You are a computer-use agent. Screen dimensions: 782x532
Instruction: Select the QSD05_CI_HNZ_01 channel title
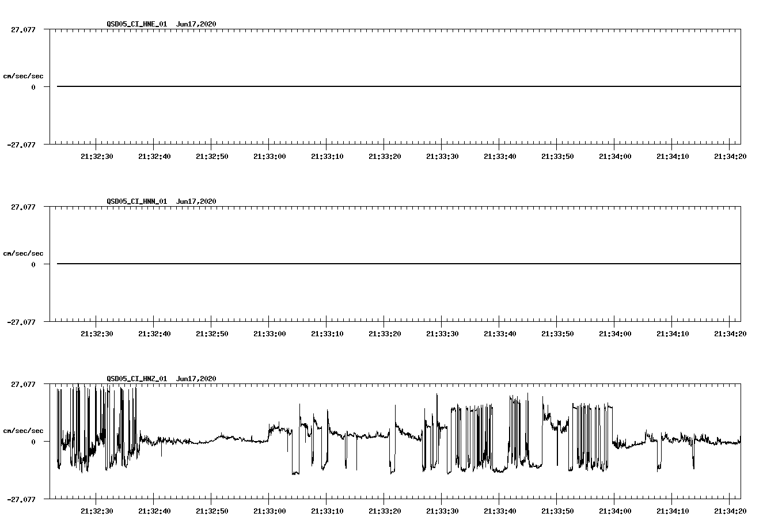(x=137, y=379)
